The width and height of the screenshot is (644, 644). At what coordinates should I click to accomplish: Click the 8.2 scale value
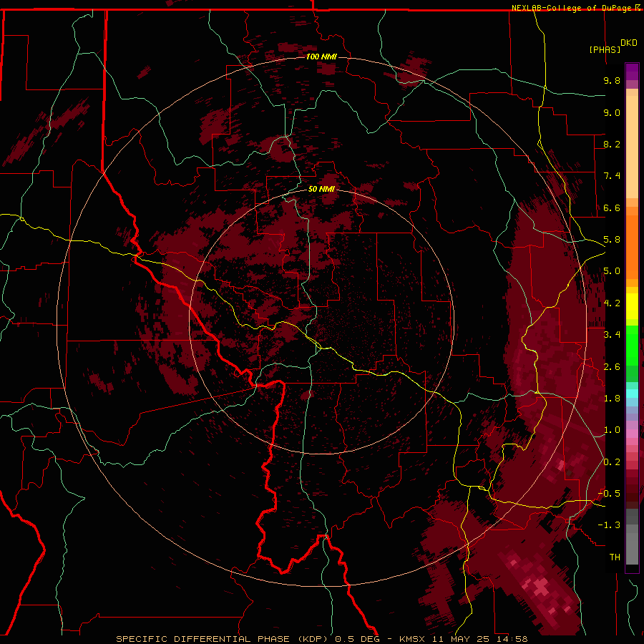click(612, 145)
